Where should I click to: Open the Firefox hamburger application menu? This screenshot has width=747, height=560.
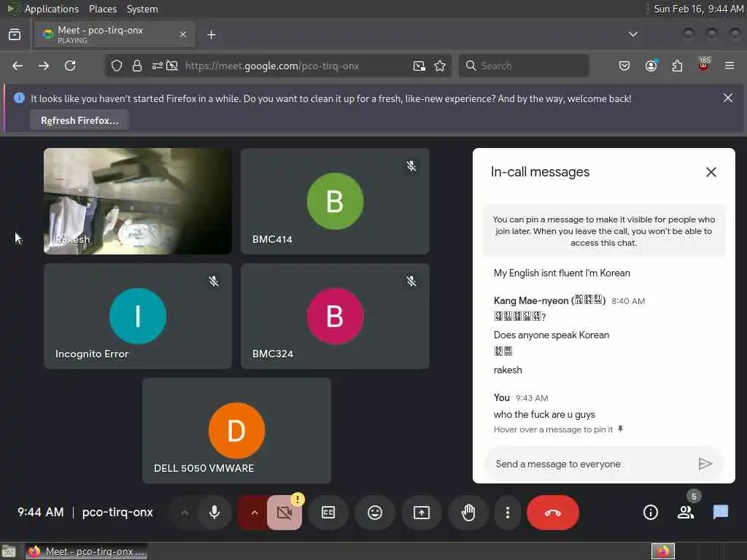tap(729, 66)
